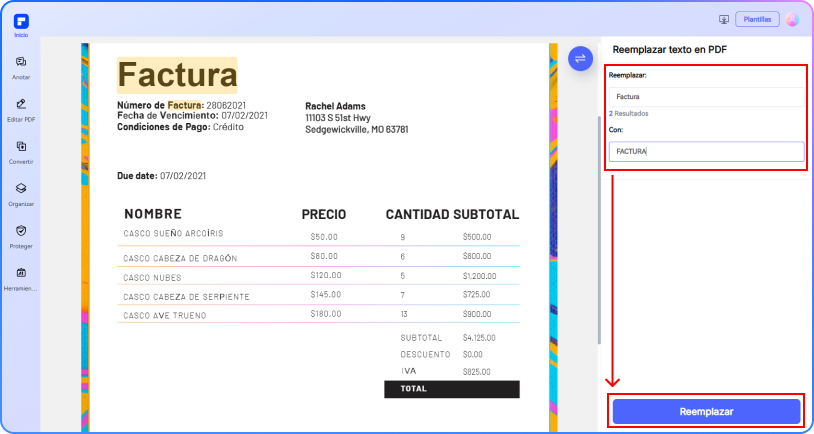Click the blue Reemplazar button

(706, 412)
